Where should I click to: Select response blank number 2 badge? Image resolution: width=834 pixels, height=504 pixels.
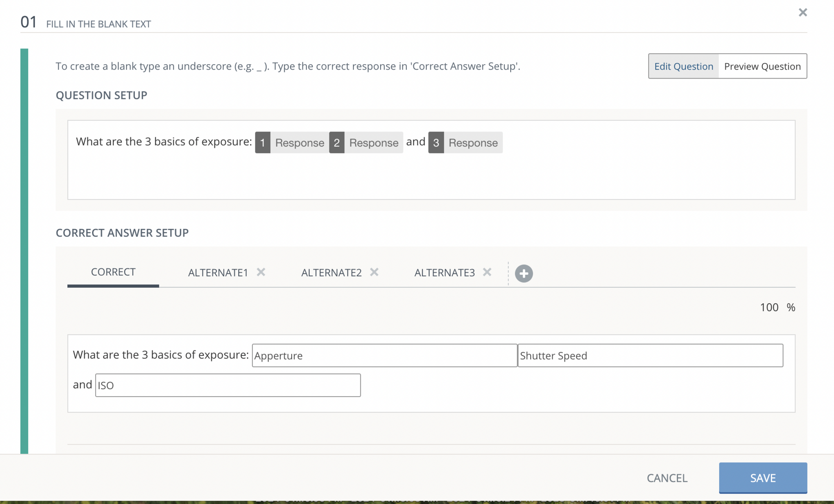tap(337, 142)
